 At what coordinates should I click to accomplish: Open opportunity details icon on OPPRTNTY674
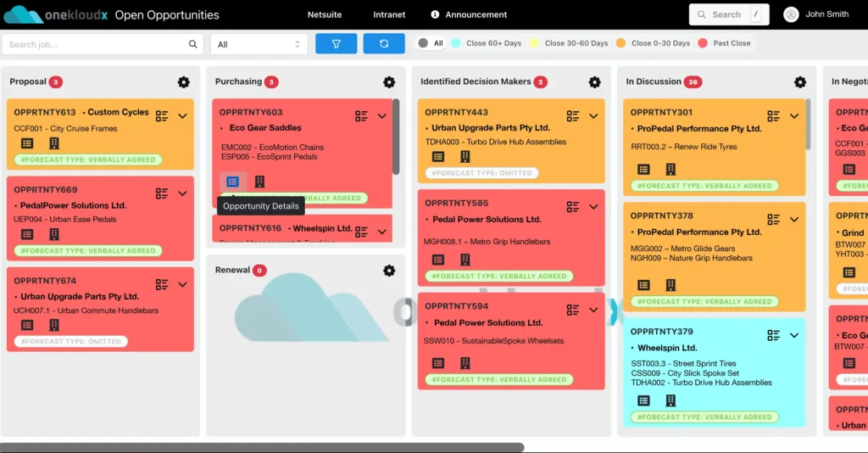27,325
